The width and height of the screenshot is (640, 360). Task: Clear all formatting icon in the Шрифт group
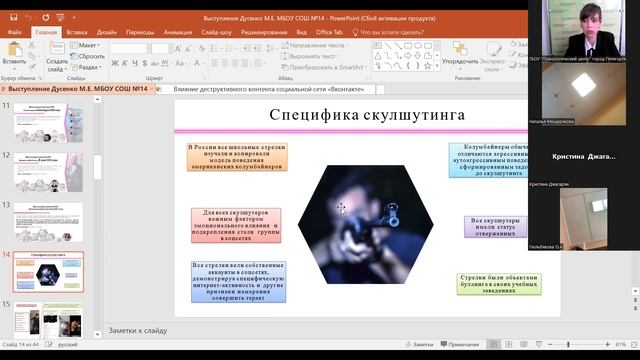[202, 49]
